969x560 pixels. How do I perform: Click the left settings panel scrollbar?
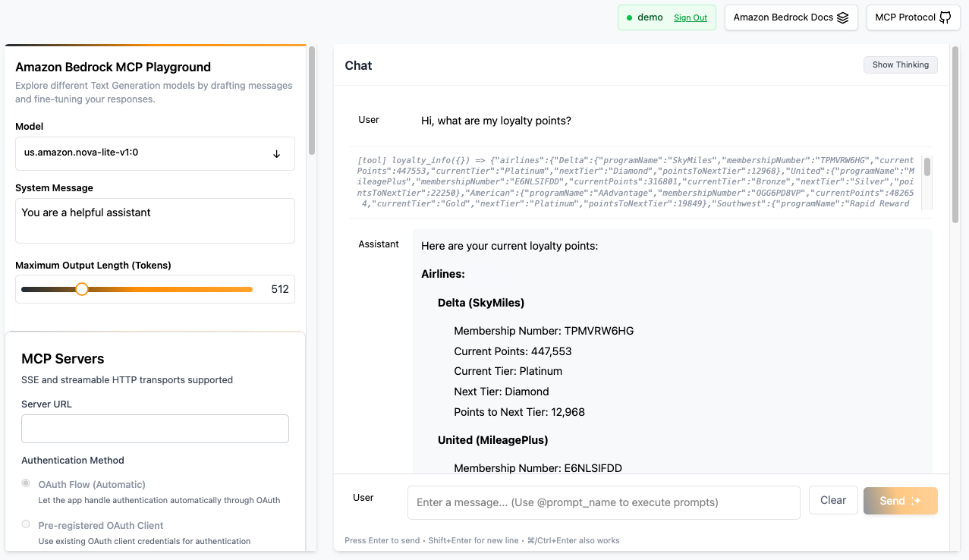(x=311, y=101)
